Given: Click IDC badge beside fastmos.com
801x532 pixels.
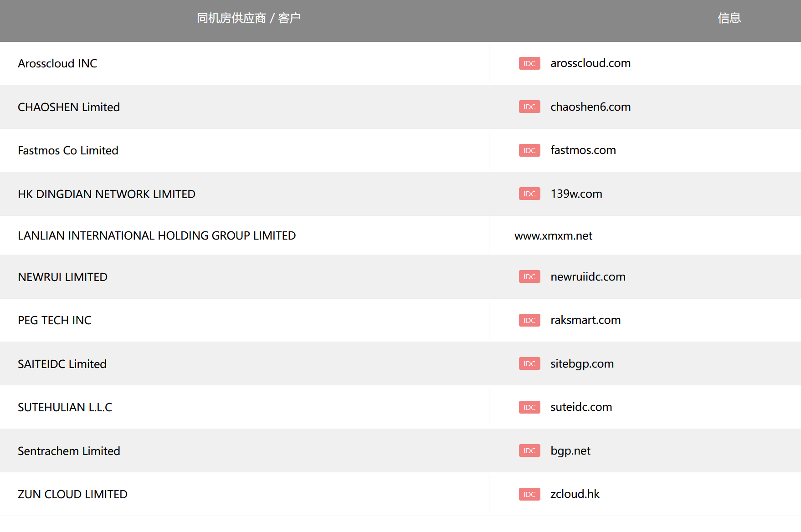Looking at the screenshot, I should 529,150.
